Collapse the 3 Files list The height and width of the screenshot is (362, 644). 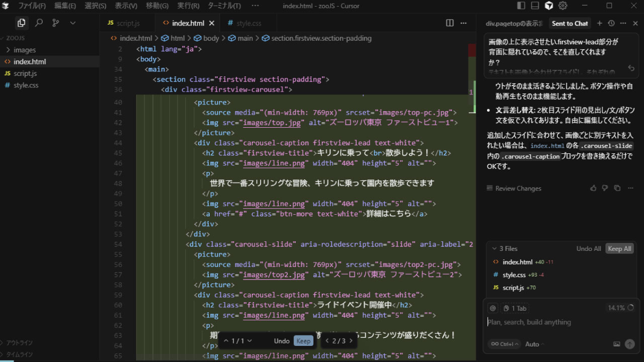pos(504,248)
